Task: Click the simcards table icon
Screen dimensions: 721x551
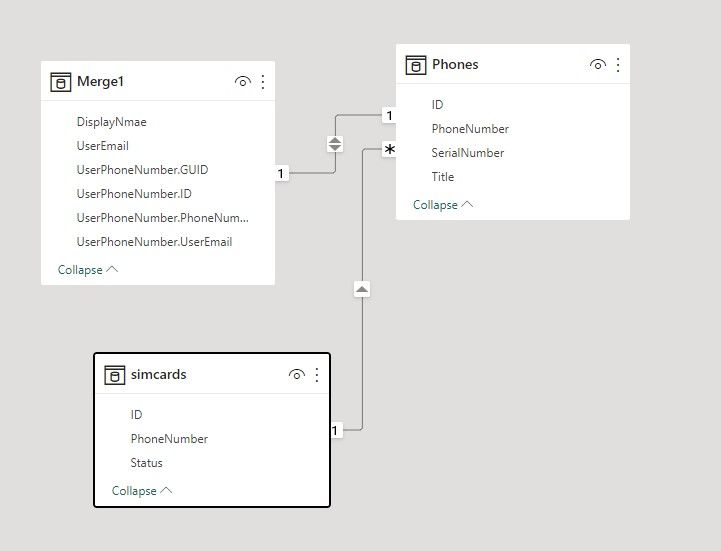Action: click(114, 375)
